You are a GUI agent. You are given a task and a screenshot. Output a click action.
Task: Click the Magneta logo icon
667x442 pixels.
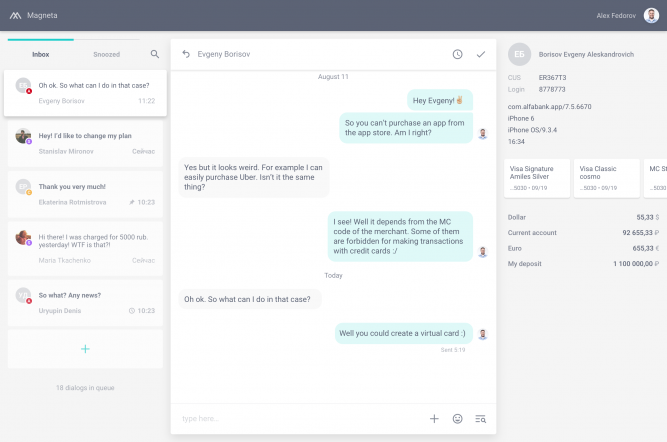[x=17, y=15]
